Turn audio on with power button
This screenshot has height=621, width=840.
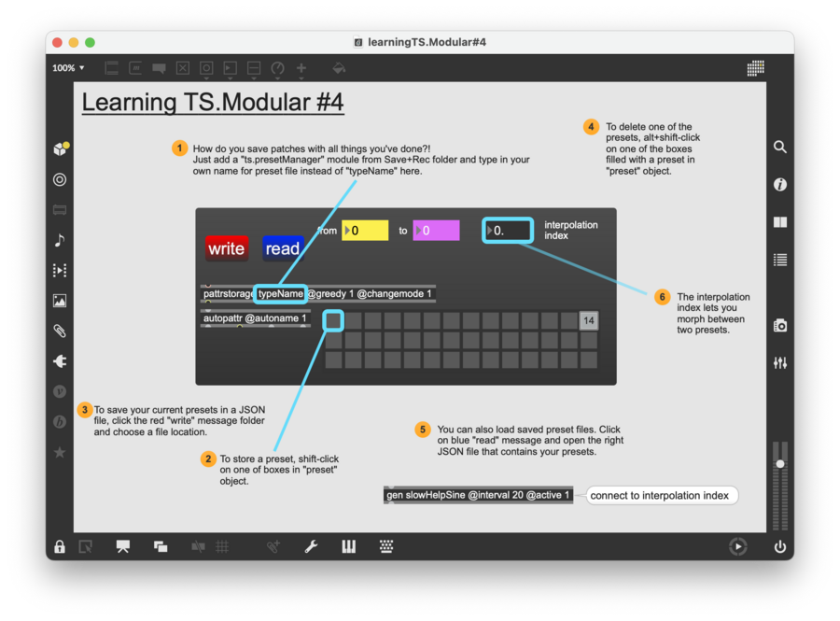click(780, 546)
